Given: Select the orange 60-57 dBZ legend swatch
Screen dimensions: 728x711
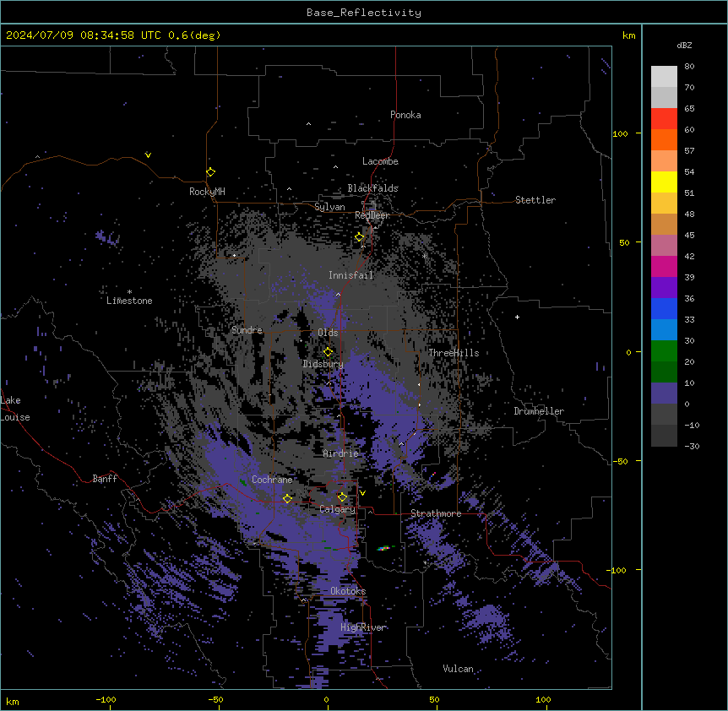Looking at the screenshot, I should [x=664, y=140].
